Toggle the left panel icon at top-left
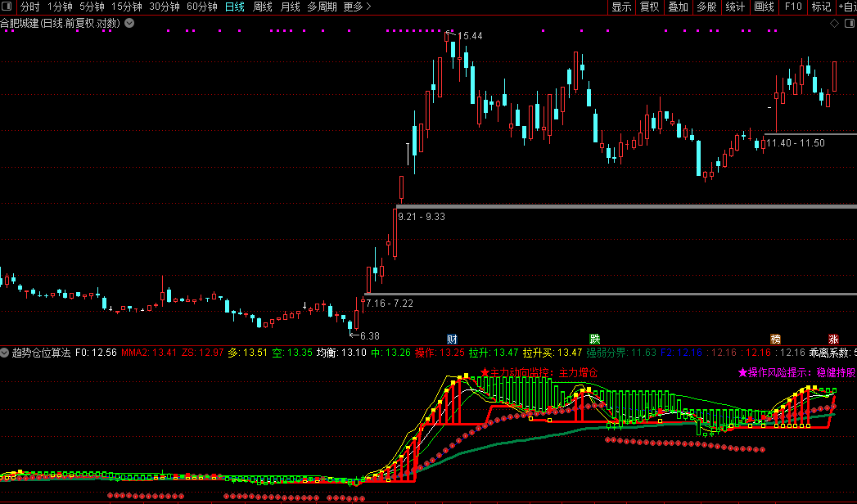Viewport: 857px width, 504px height. coord(7,7)
